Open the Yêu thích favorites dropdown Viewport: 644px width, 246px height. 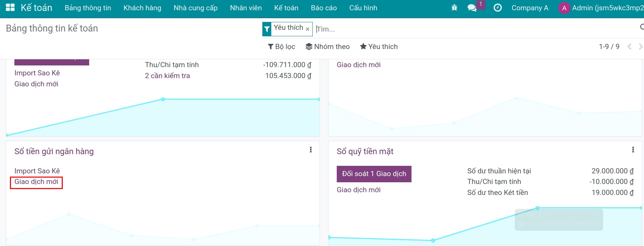[x=379, y=47]
